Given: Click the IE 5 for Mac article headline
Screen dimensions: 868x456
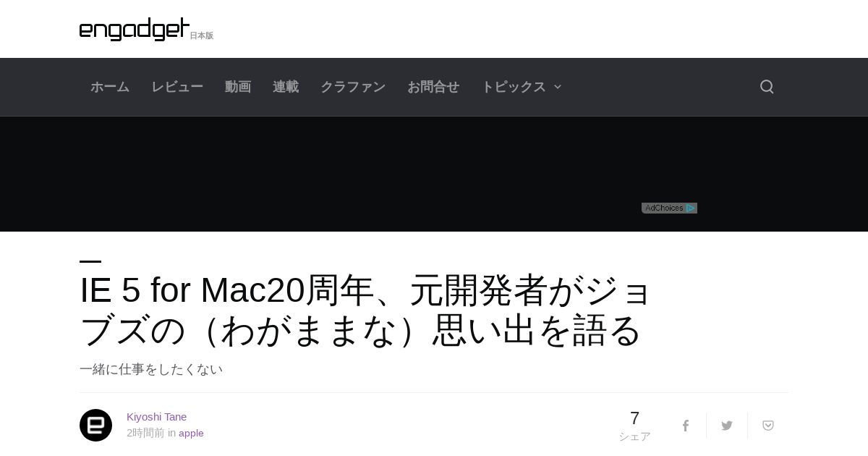Looking at the screenshot, I should 365,311.
